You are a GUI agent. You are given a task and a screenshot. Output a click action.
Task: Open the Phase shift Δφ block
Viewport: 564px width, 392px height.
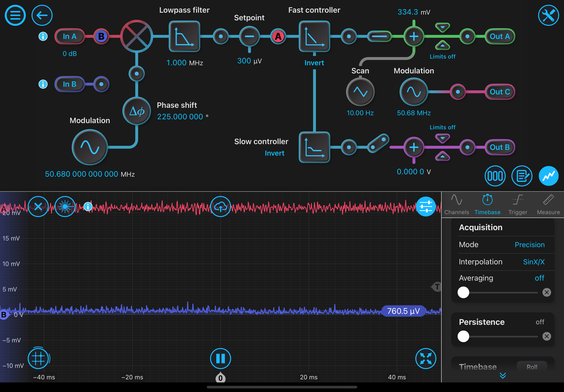(136, 111)
